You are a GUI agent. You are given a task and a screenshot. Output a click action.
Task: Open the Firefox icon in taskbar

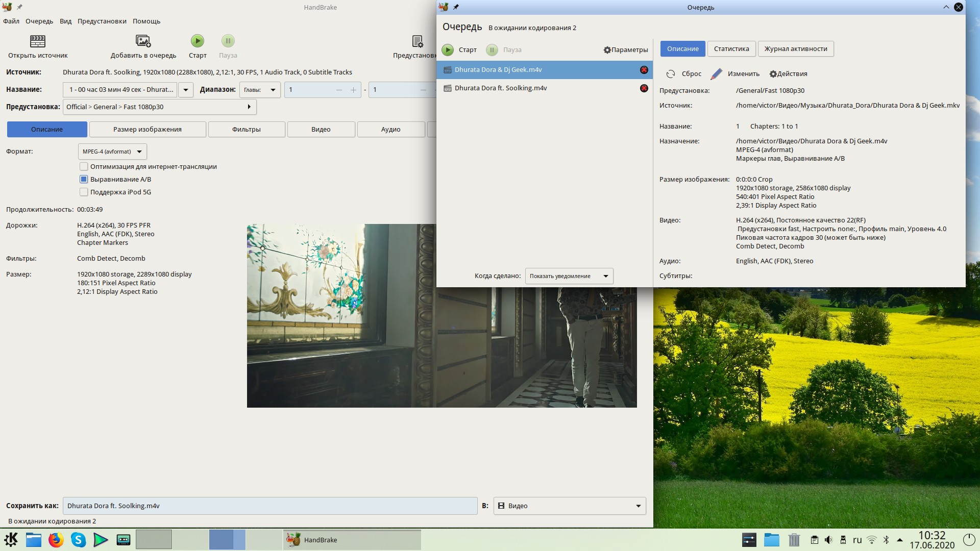56,540
